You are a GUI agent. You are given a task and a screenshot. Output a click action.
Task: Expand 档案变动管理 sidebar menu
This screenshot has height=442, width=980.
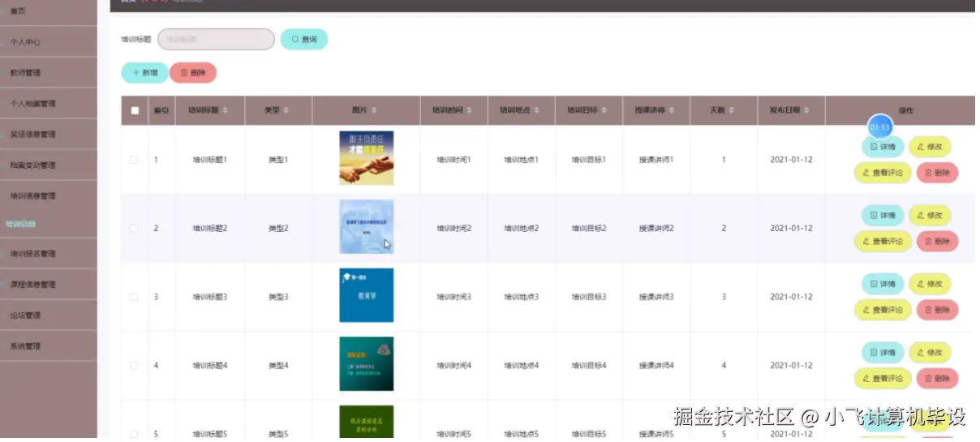tap(49, 165)
